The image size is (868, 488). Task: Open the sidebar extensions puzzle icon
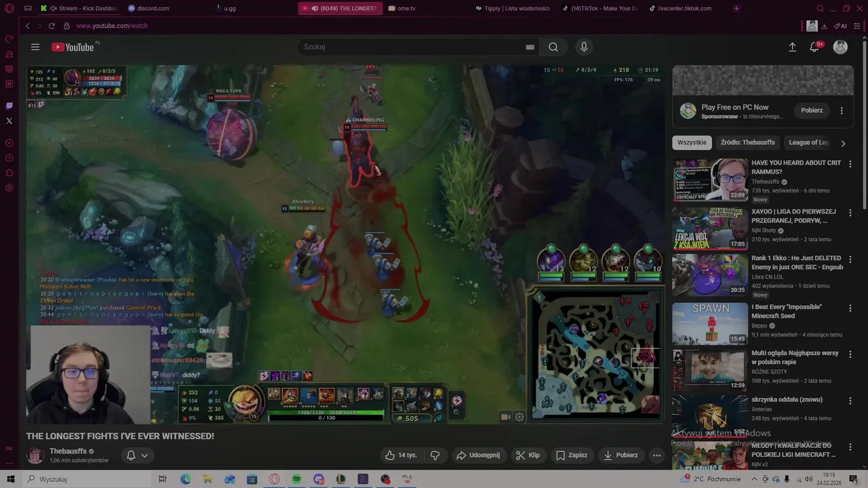pyautogui.click(x=9, y=173)
